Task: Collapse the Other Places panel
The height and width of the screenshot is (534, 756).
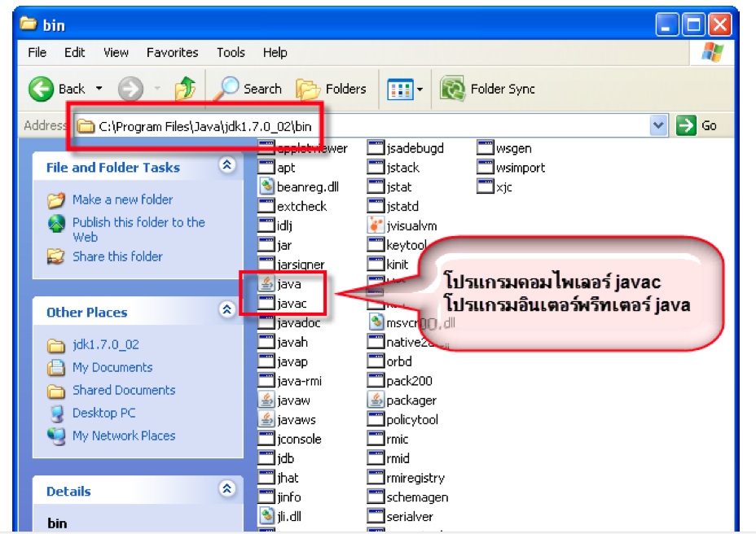Action: pyautogui.click(x=227, y=309)
